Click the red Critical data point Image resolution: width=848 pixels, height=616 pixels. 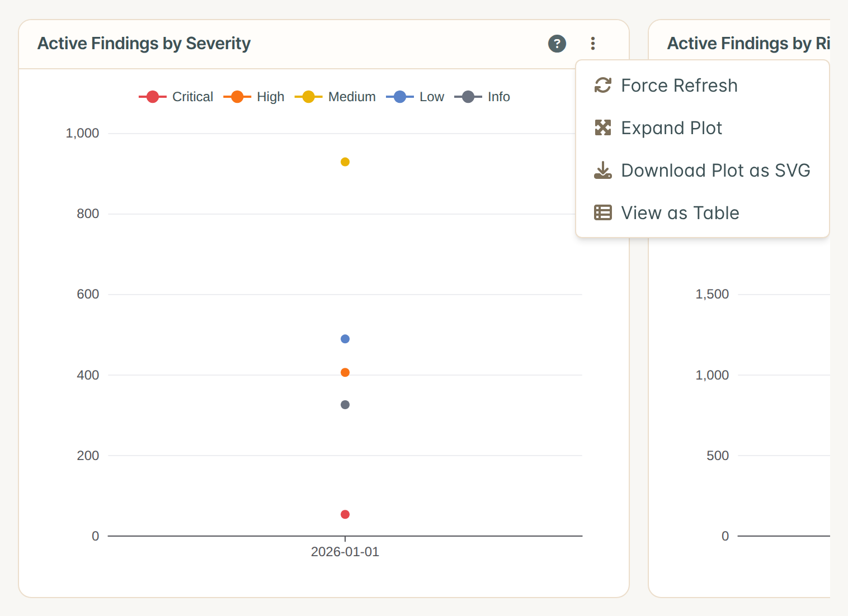pos(345,515)
